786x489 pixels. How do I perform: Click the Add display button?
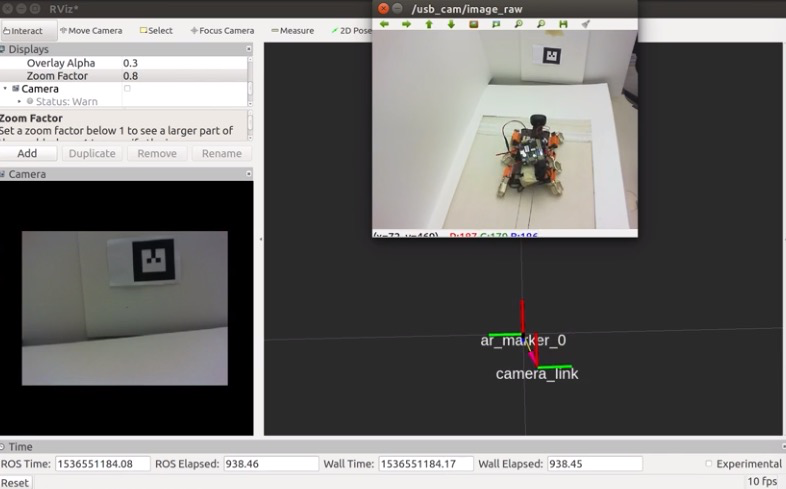(x=28, y=153)
